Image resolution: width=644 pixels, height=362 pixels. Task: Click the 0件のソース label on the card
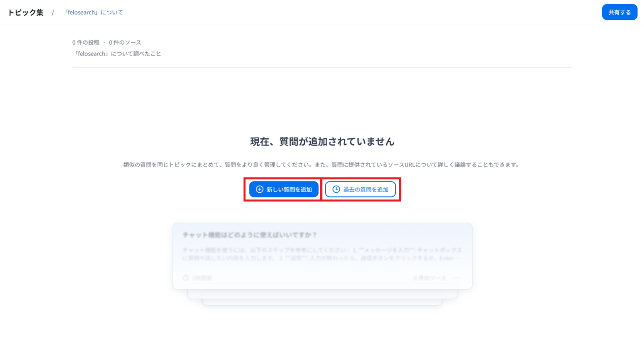pos(429,278)
